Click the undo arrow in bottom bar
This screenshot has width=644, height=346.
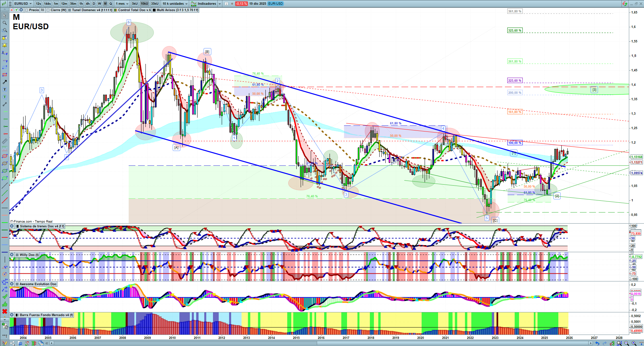coord(597,343)
